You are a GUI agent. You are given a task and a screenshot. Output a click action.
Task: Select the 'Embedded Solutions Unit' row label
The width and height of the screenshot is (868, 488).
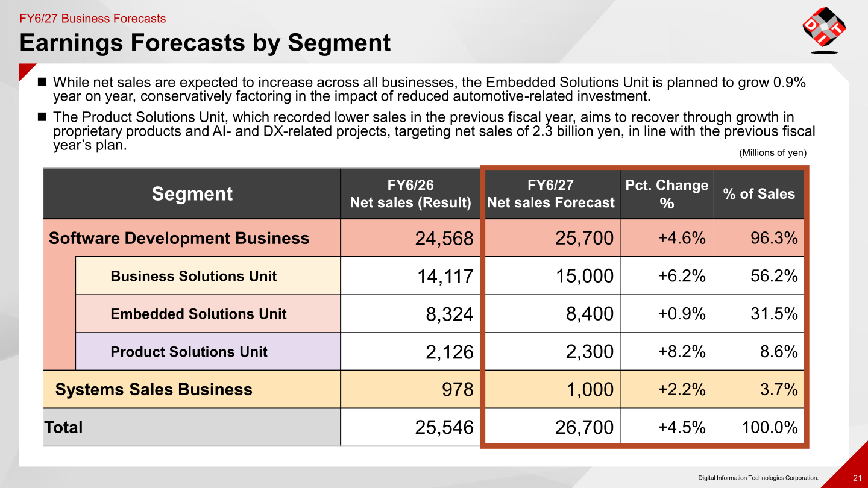pos(198,314)
